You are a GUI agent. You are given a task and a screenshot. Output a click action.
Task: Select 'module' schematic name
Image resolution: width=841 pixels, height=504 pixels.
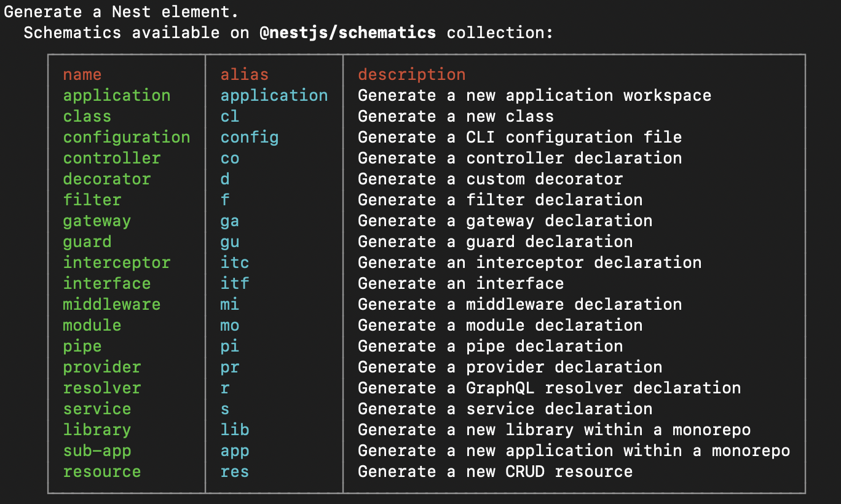point(92,326)
